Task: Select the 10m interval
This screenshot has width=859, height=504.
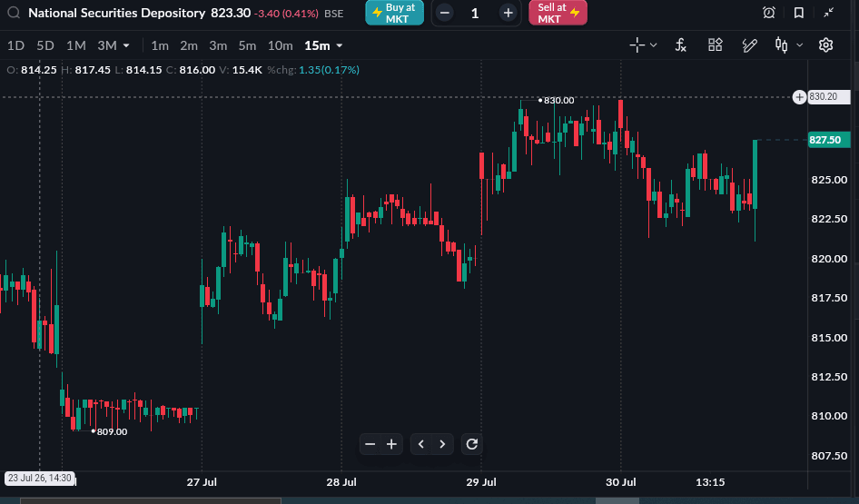Action: coord(280,45)
